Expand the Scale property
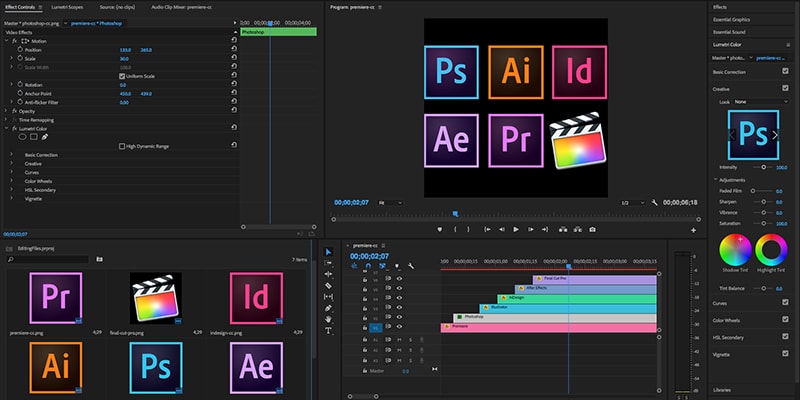The height and width of the screenshot is (400, 800). (11, 58)
